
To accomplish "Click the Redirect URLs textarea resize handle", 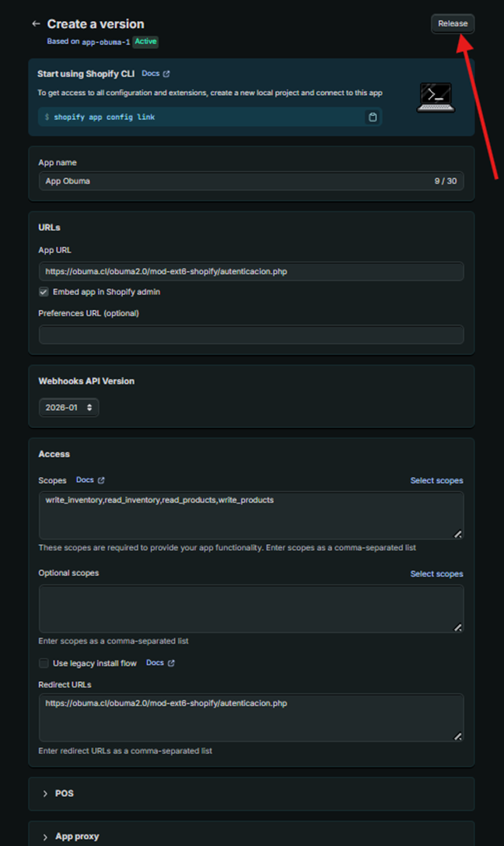I will point(458,736).
